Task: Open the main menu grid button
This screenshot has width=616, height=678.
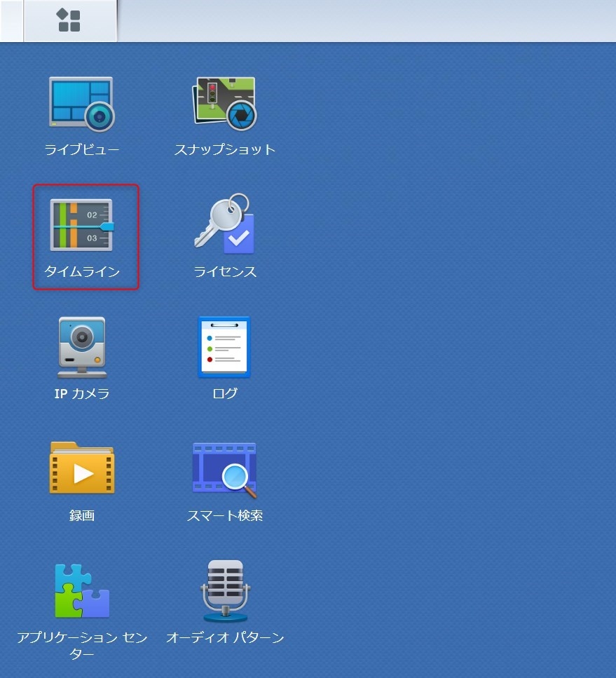Action: tap(69, 20)
